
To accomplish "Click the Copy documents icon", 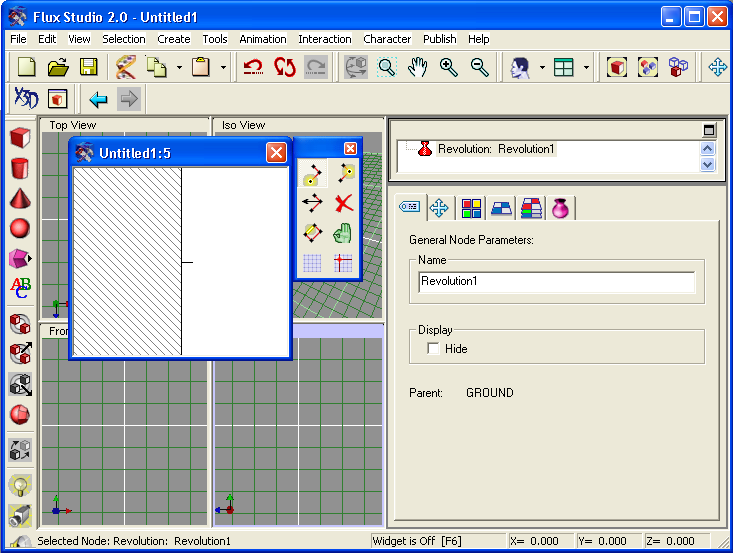I will 157,67.
